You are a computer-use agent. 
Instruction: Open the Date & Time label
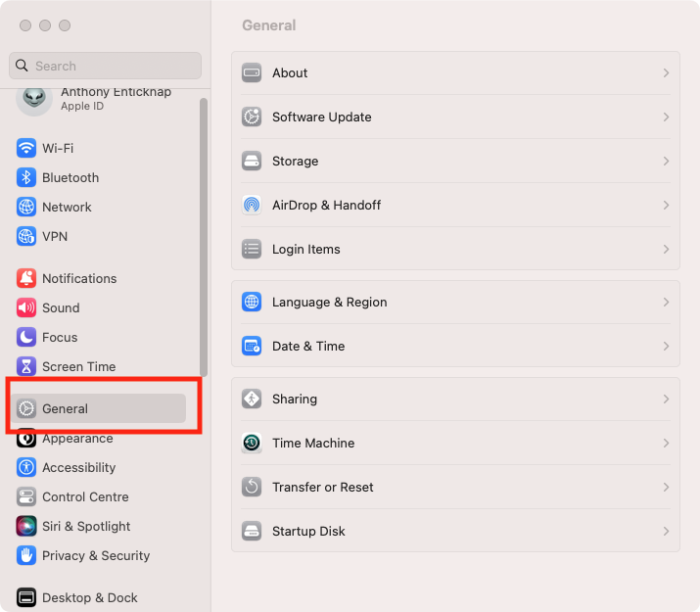308,347
